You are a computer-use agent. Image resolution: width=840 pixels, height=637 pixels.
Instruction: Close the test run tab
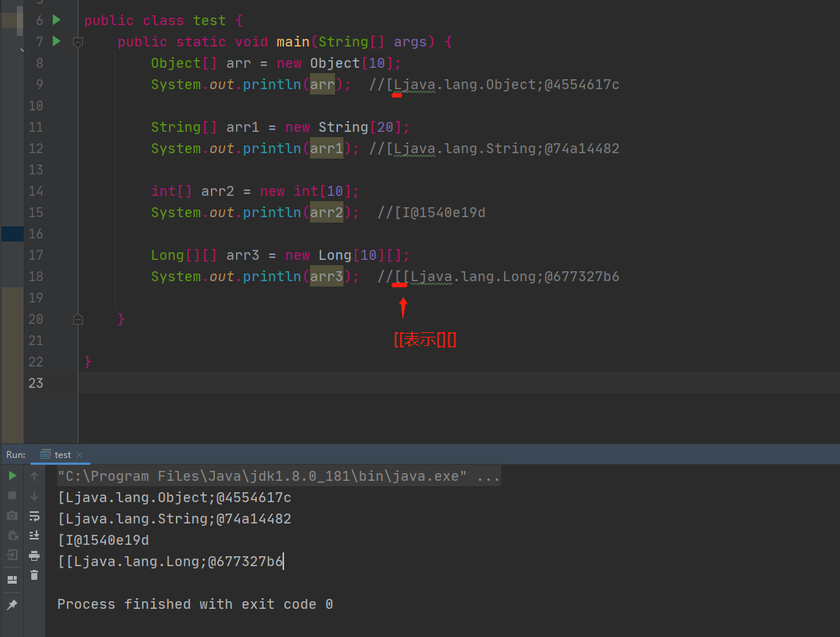79,455
